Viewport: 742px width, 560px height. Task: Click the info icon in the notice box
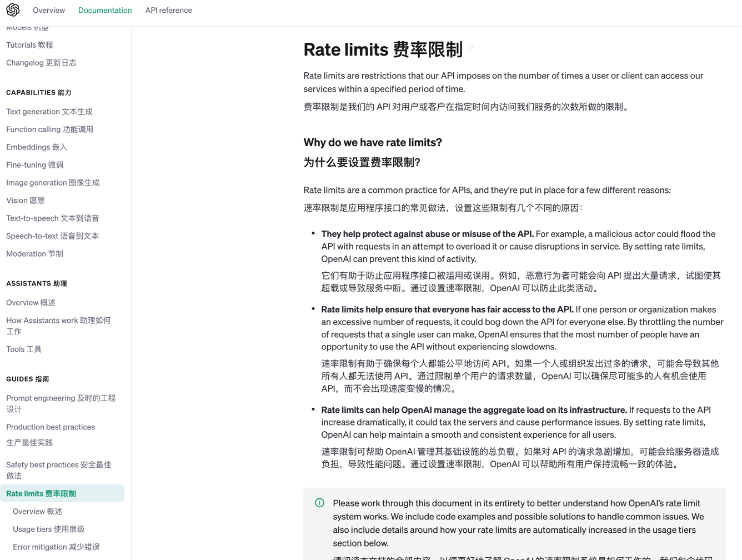pos(319,503)
